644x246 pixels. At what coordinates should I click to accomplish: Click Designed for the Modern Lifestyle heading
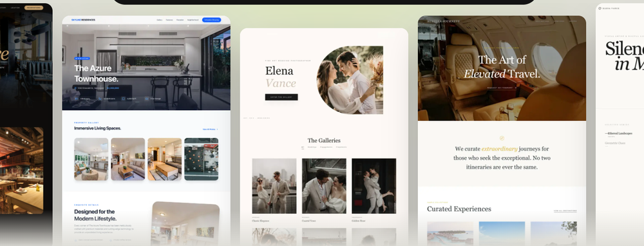95,215
